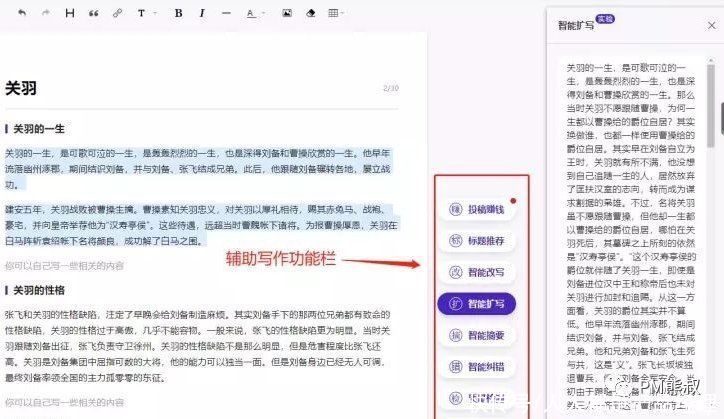Expand the font size dropdown arrow
Image resolution: width=724 pixels, height=419 pixels.
(x=155, y=13)
